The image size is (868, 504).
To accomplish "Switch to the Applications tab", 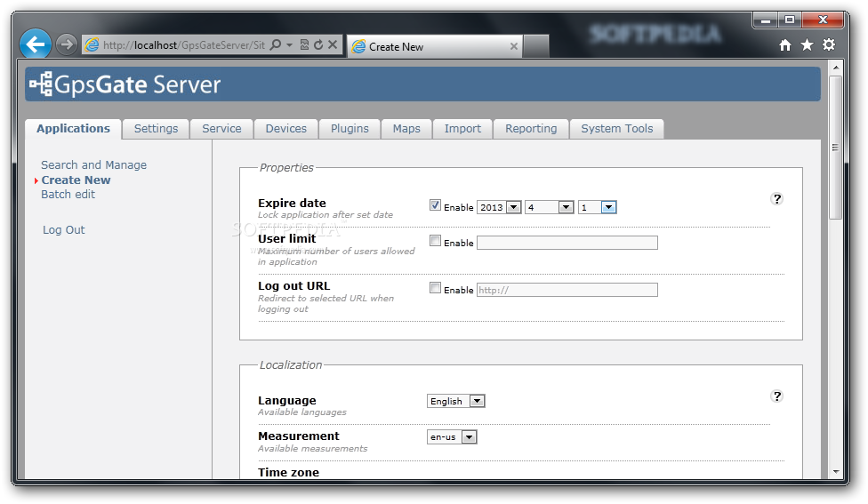I will [73, 128].
